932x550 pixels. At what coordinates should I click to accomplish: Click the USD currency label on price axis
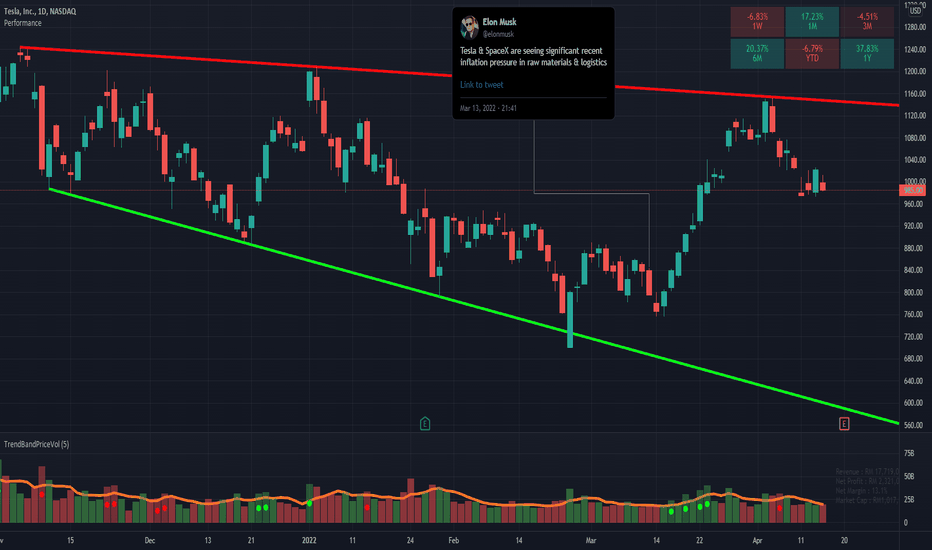coord(915,11)
